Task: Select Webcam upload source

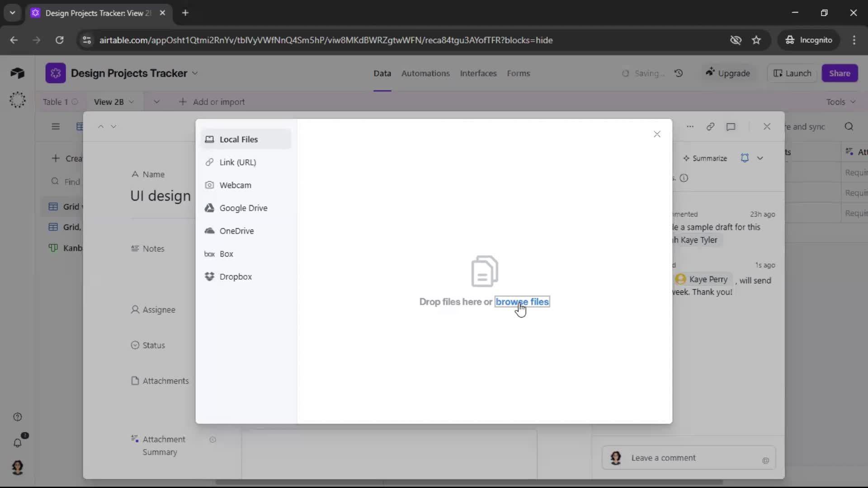Action: [245, 185]
